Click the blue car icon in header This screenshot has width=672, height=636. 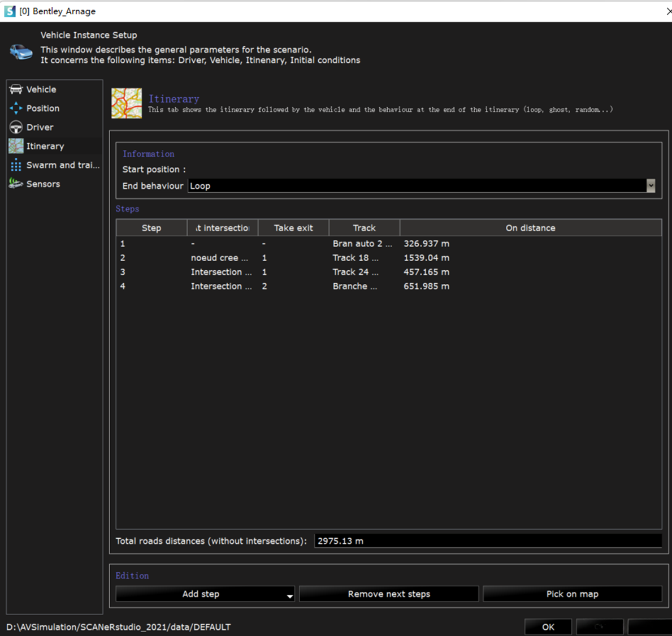21,52
